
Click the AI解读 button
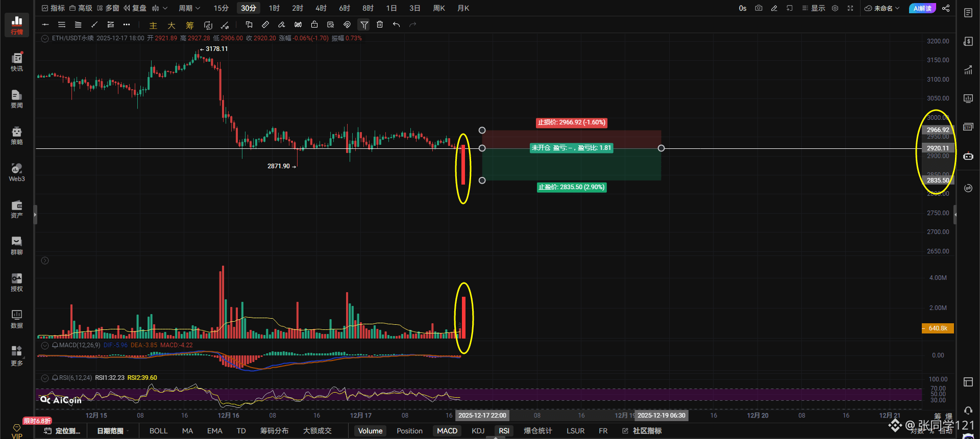pos(922,8)
